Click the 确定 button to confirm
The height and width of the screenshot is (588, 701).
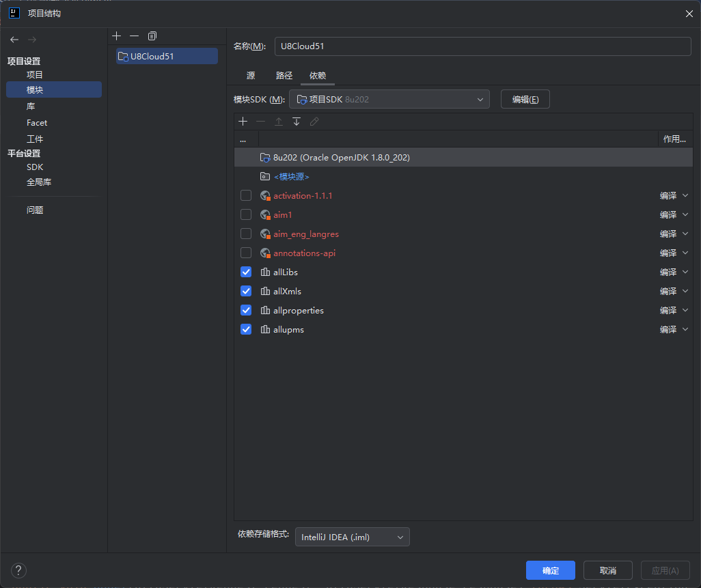[x=550, y=570]
